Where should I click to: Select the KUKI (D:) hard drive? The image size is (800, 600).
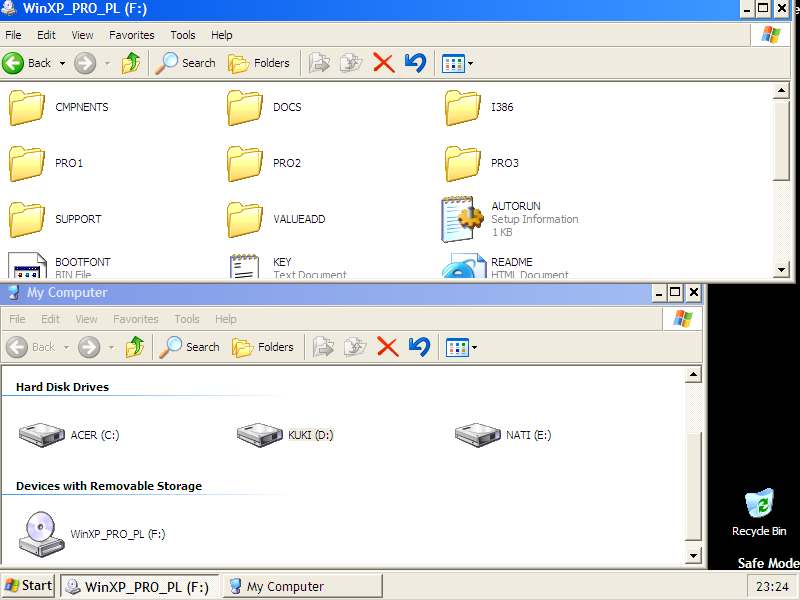(x=285, y=435)
